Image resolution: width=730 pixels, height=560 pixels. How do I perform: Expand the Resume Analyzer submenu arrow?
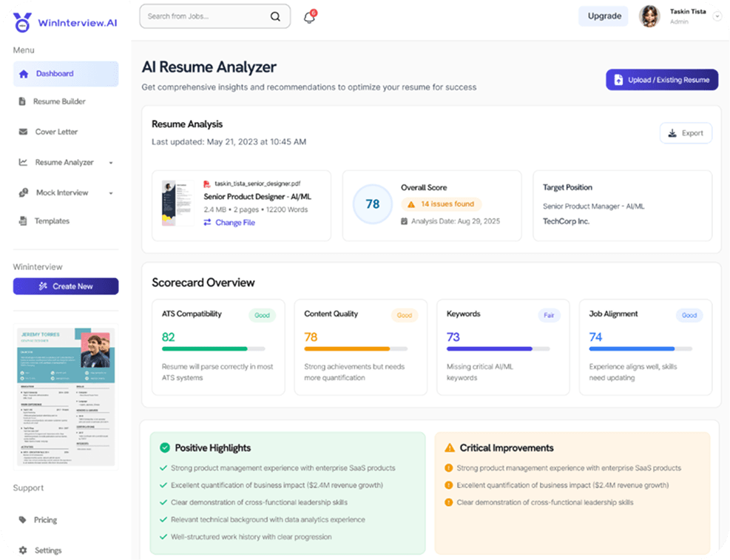coord(111,163)
